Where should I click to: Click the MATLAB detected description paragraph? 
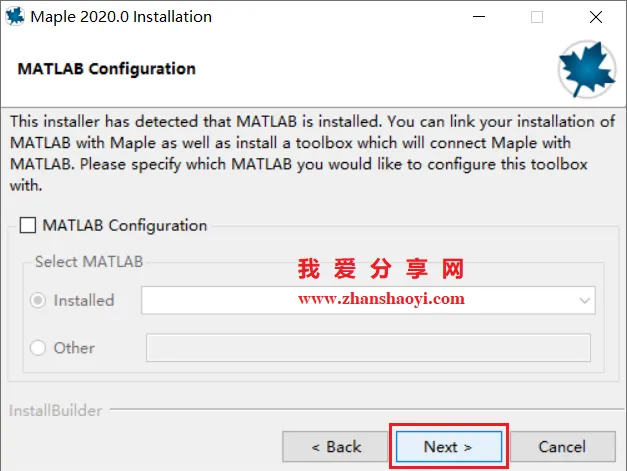(313, 153)
